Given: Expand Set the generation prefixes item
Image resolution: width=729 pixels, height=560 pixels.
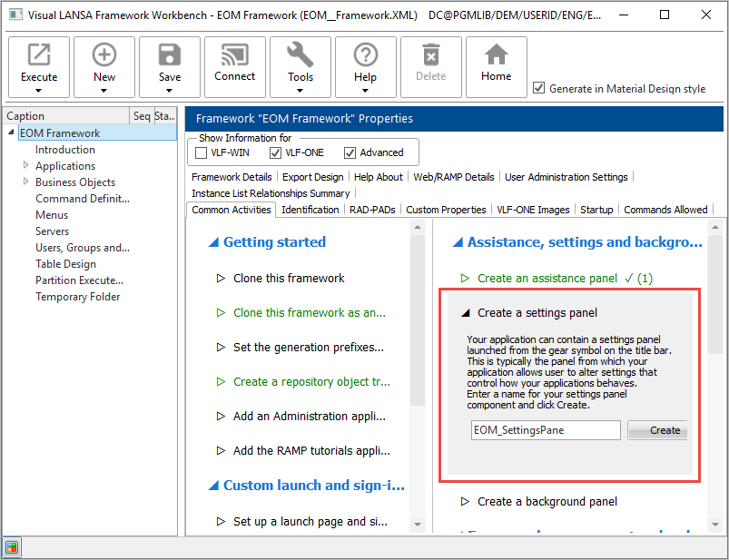Looking at the screenshot, I should (x=221, y=347).
